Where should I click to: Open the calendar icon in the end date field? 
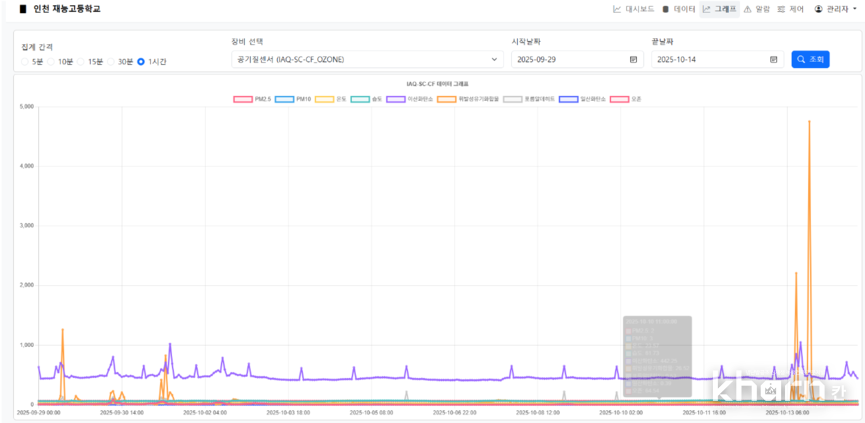[773, 60]
